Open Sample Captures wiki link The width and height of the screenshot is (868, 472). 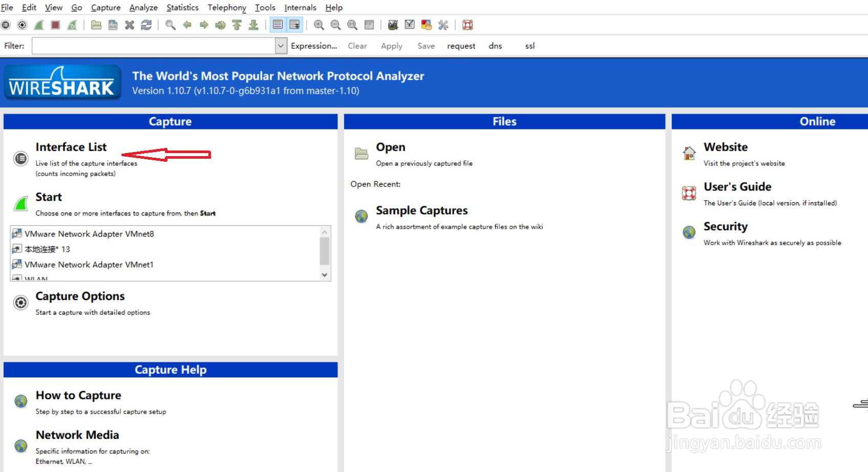click(422, 210)
